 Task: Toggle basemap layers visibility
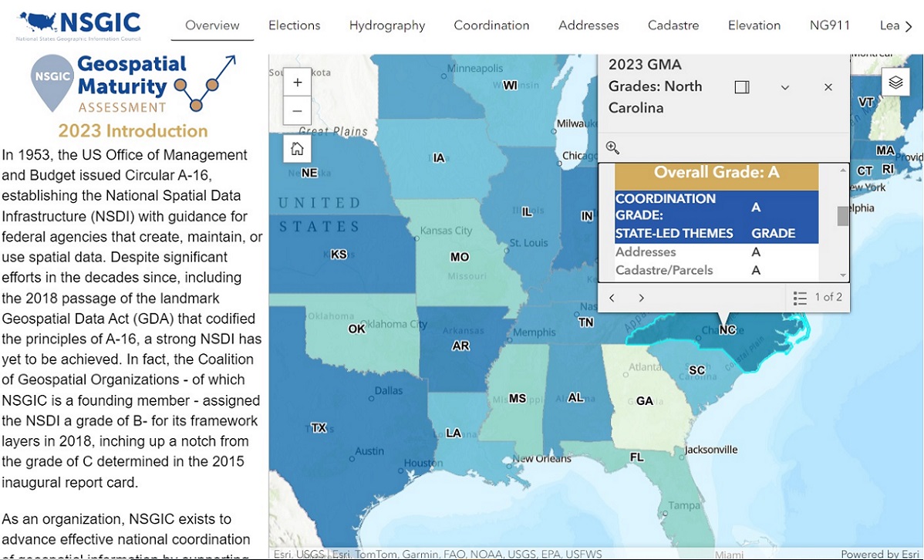(x=895, y=81)
